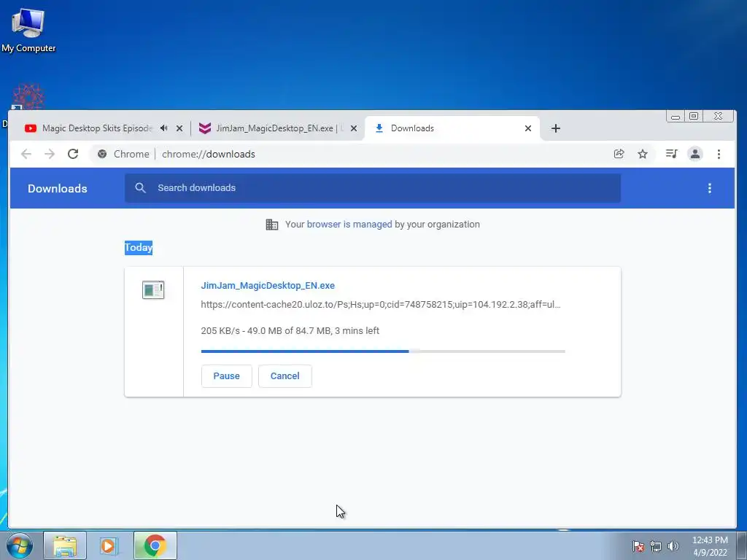Screen dimensions: 747x560
Task: Click the share page icon in address bar
Action: tap(619, 154)
